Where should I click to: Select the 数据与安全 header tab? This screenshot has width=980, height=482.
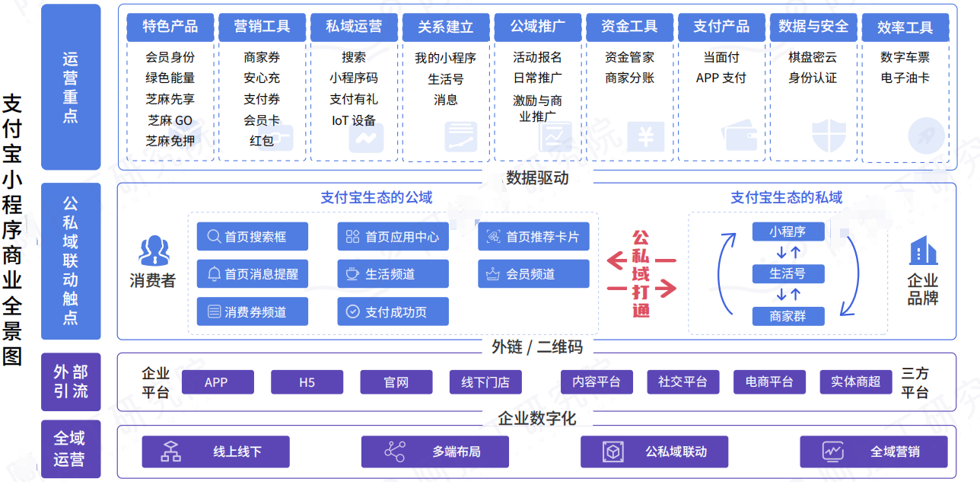(813, 27)
